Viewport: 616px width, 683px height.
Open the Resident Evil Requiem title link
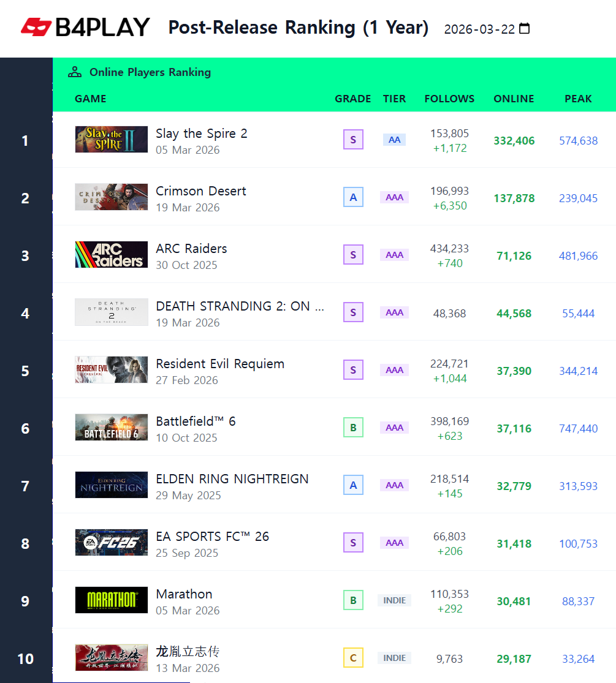click(220, 364)
